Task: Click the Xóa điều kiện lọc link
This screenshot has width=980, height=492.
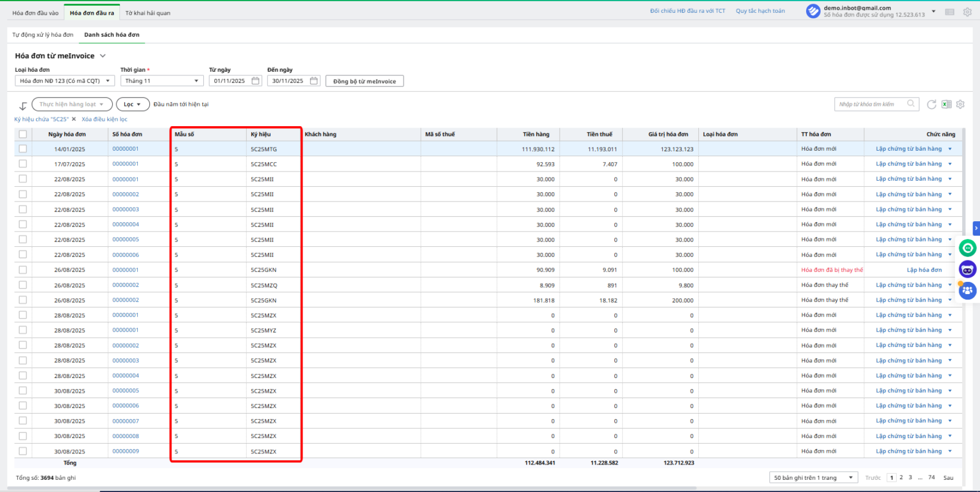Action: 105,119
